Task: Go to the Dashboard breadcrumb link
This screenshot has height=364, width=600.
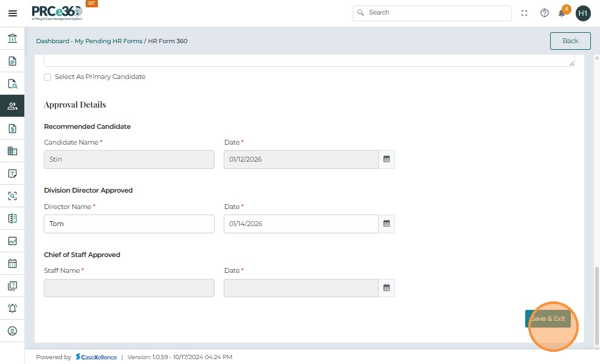Action: pyautogui.click(x=52, y=41)
